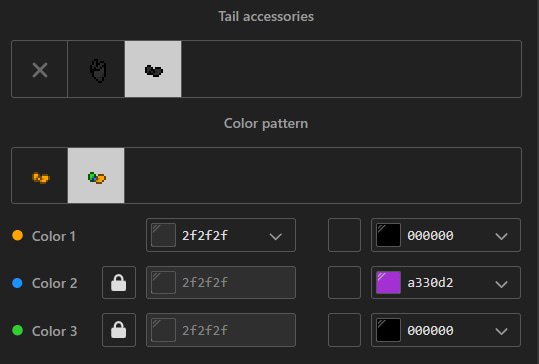Image resolution: width=539 pixels, height=364 pixels.
Task: Choose the multicolor green-blue-orange pattern
Action: pos(96,176)
